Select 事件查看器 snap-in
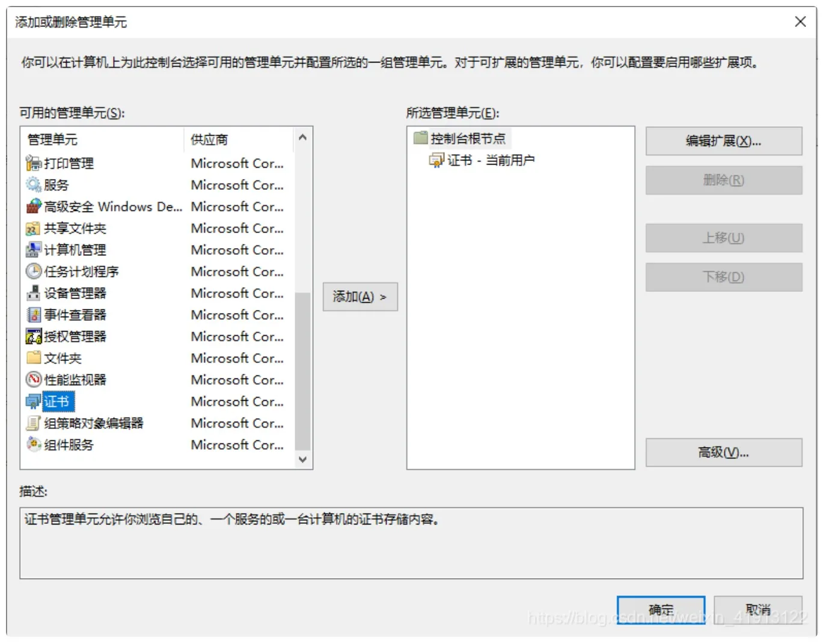This screenshot has height=644, width=826. [75, 315]
